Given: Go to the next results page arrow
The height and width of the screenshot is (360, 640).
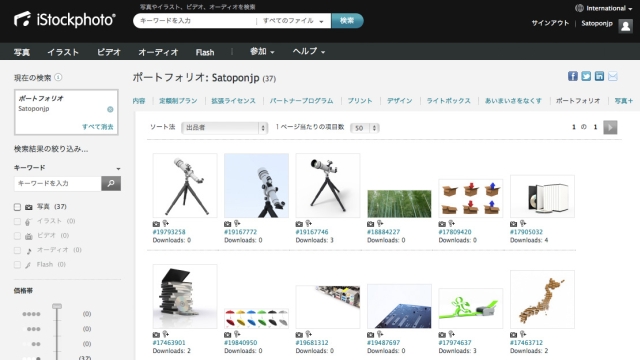Looking at the screenshot, I should point(610,127).
